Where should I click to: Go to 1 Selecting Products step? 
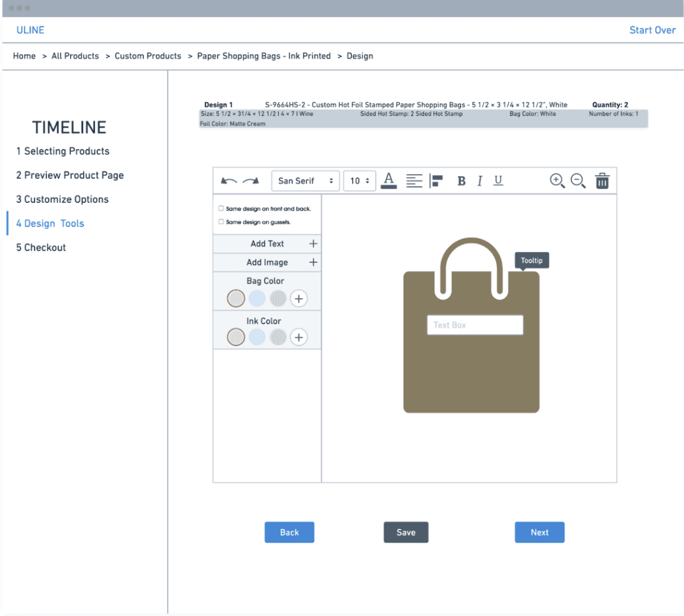coord(63,151)
